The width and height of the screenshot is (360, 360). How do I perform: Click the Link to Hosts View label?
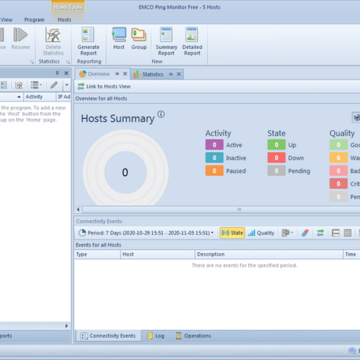pyautogui.click(x=108, y=86)
